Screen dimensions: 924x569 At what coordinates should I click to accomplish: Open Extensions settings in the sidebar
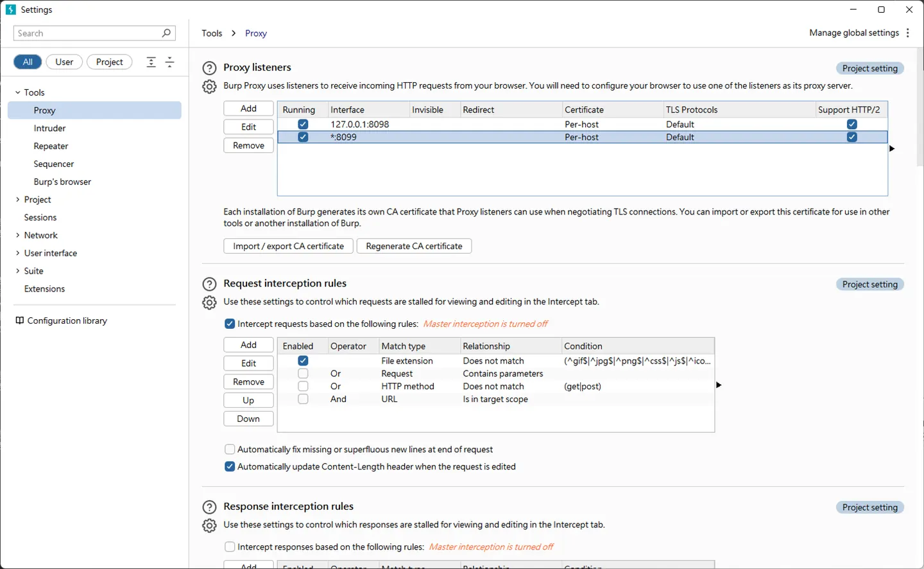click(44, 289)
